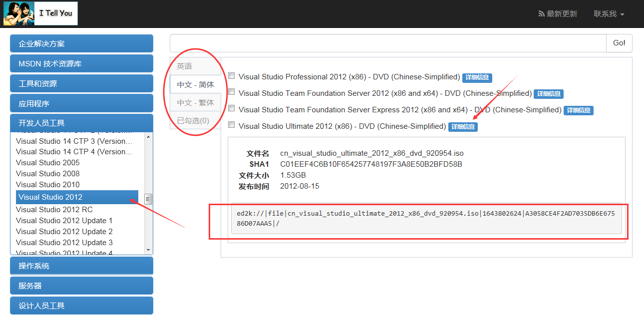
Task: Click the RSS icon beside 最新更新
Action: [541, 14]
